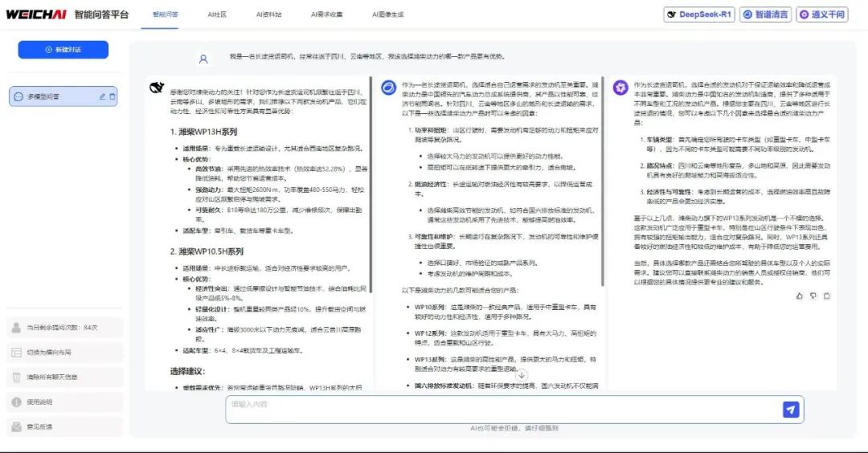Click the 选择建议 heading

tap(187, 371)
